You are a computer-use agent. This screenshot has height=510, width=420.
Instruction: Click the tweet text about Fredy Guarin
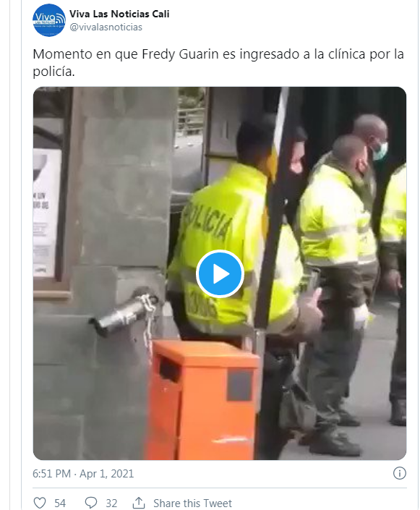[218, 62]
